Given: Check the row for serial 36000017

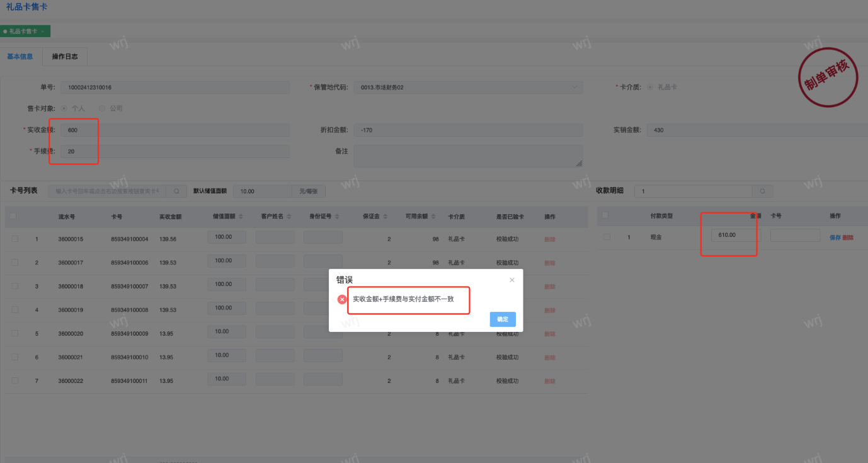Looking at the screenshot, I should (x=14, y=263).
